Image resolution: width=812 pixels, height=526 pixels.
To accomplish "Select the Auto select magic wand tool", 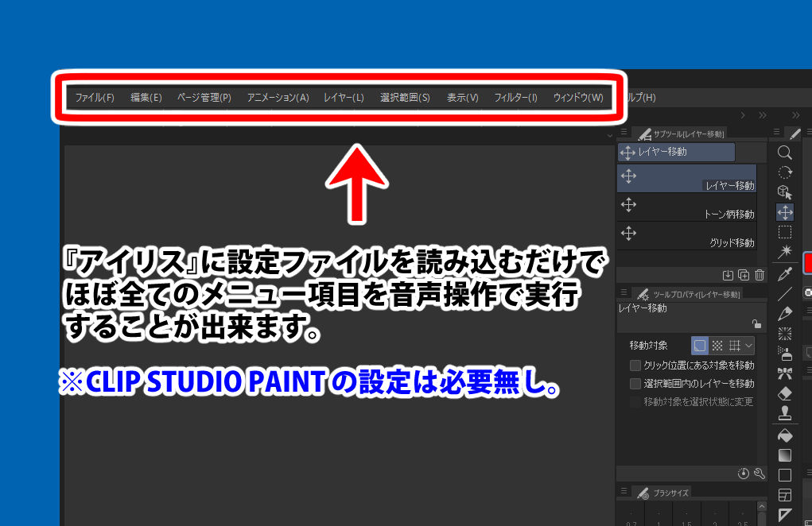I will pos(784,251).
